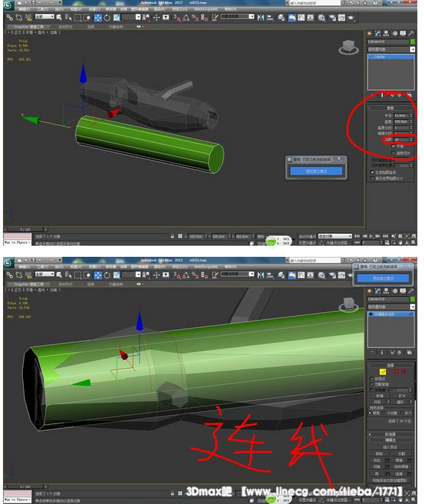
Task: Open key filter 选定对象 dropdown top status bar
Action: pyautogui.click(x=335, y=236)
